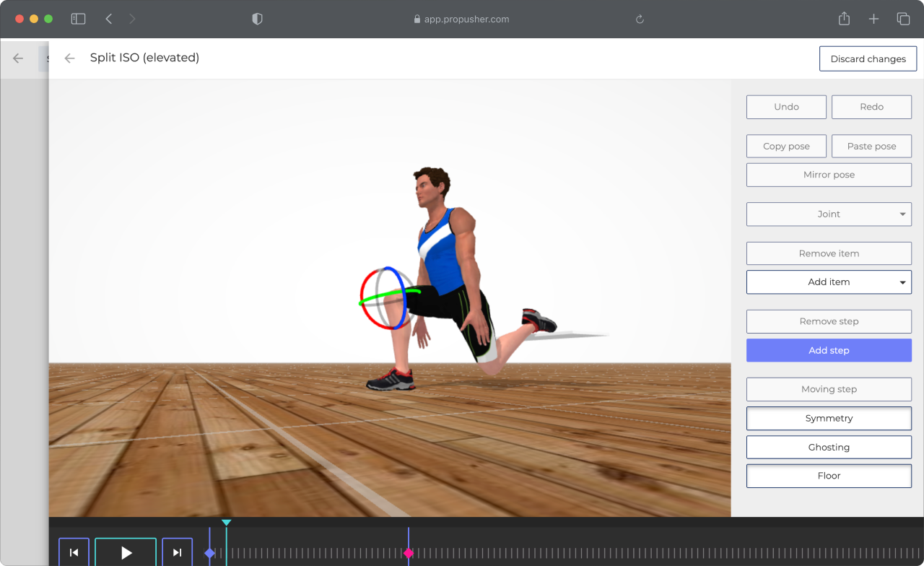Click the browser reload page icon
924x566 pixels.
[x=640, y=19]
